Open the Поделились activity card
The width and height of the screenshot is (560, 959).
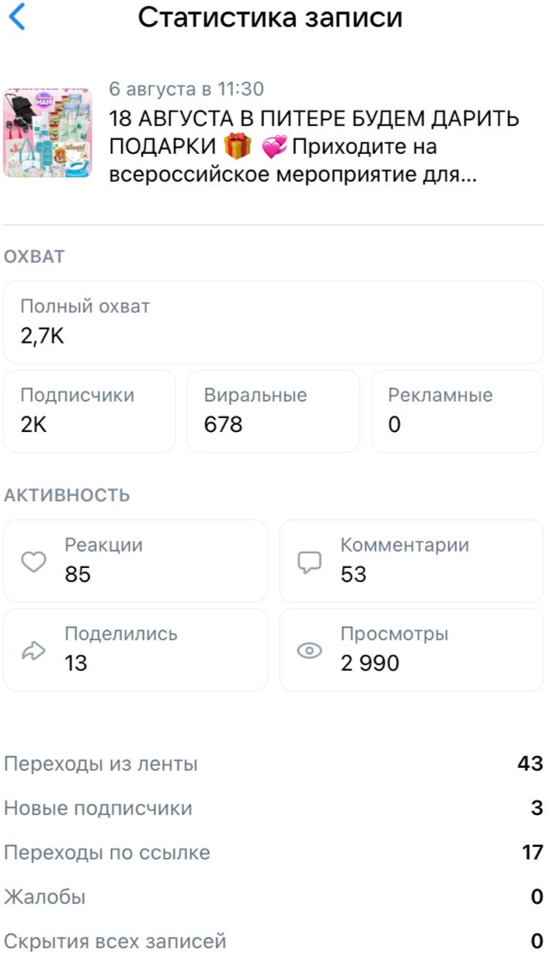click(135, 650)
